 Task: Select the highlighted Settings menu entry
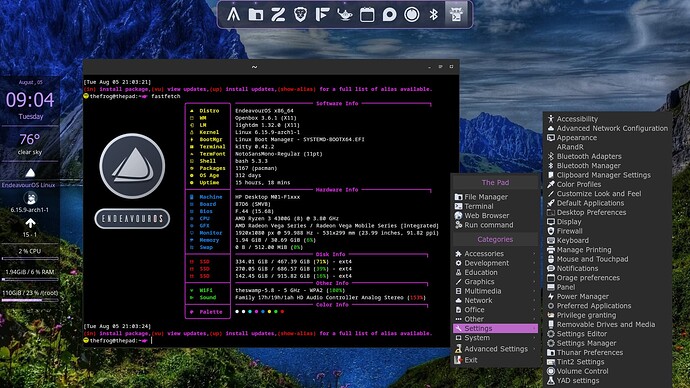pos(495,329)
